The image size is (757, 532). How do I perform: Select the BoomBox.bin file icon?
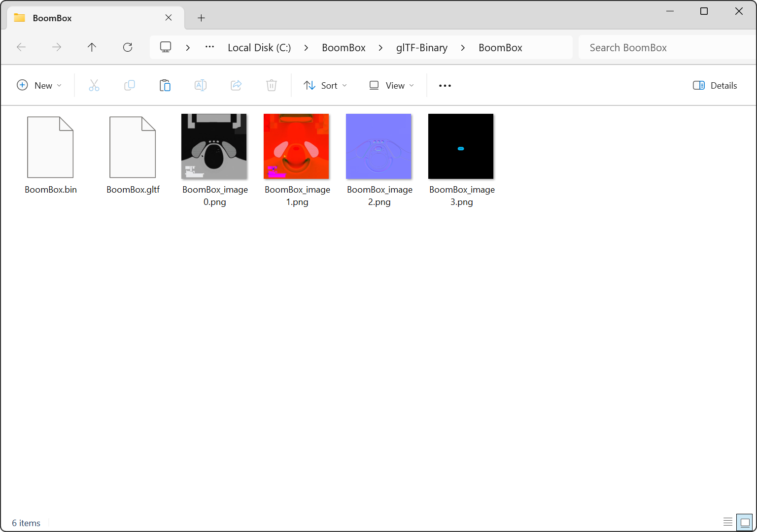50,147
